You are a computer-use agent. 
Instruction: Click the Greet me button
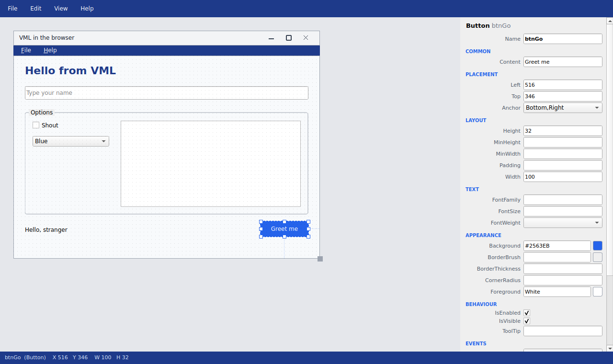[284, 229]
